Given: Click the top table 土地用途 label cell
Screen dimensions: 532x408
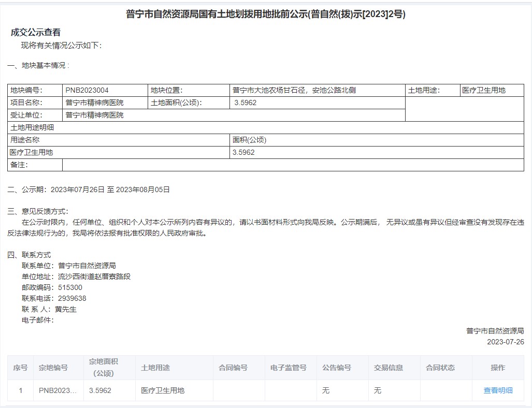Looking at the screenshot, I should [433, 90].
